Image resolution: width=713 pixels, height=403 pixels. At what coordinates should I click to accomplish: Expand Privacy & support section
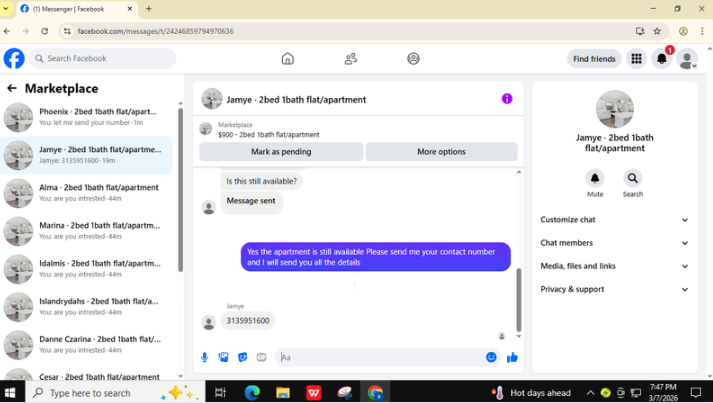tap(614, 289)
